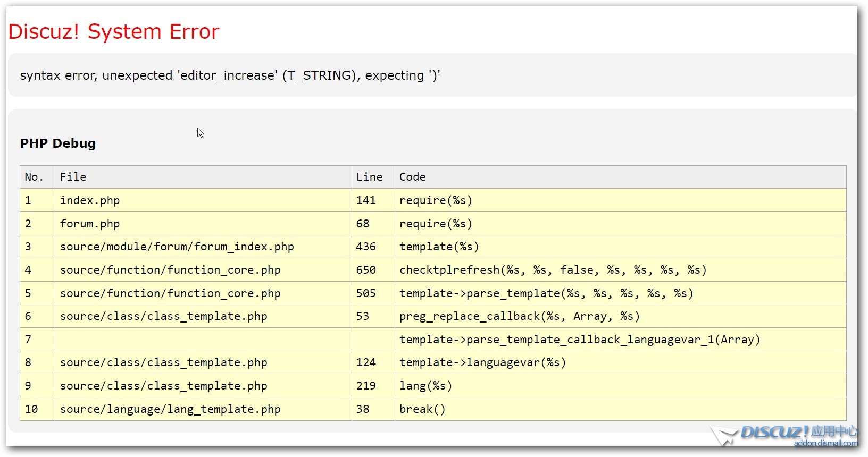Select line number 219
Viewport: 868px width, 457px height.
click(366, 386)
